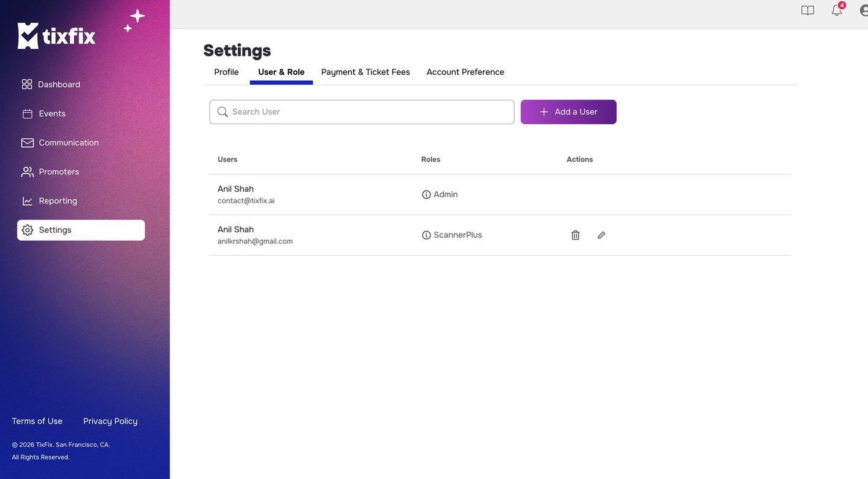
Task: Open Privacy Policy link
Action: click(110, 421)
